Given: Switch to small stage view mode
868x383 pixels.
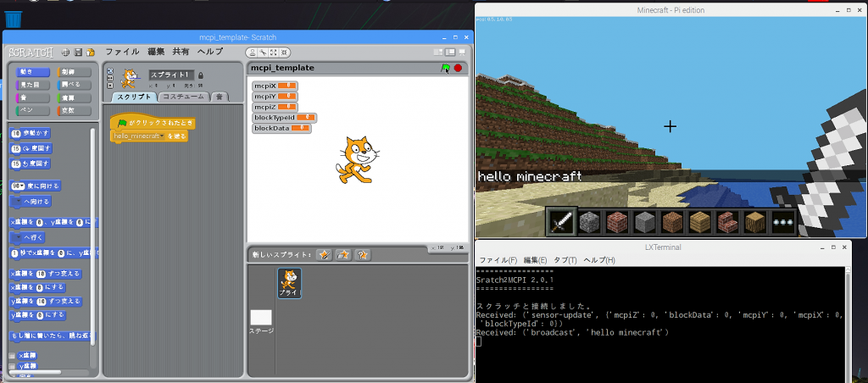Looking at the screenshot, I should [x=438, y=52].
